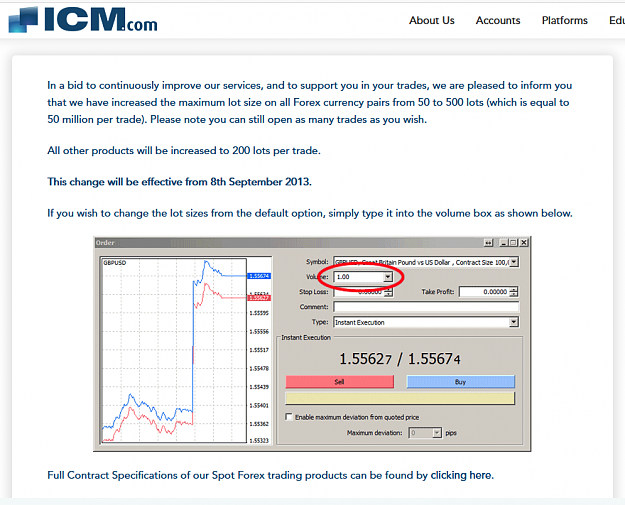Click the 1.55478 price axis label
Viewport: 625px width, 505px height.
point(259,368)
